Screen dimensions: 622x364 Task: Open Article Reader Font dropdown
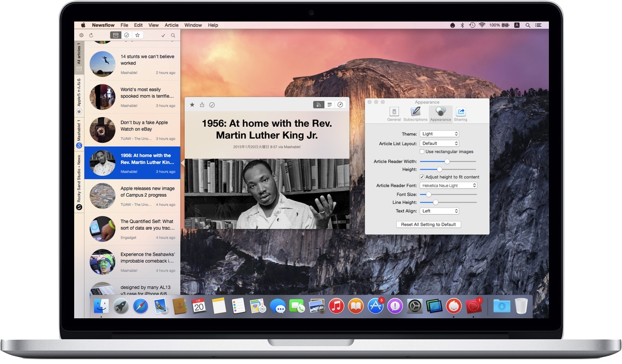click(x=448, y=185)
